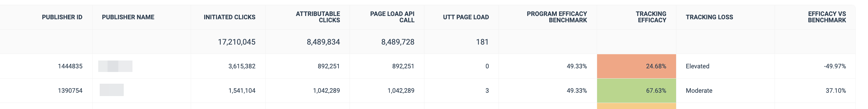Sort by Program Efficacy Benchmark header

click(557, 17)
